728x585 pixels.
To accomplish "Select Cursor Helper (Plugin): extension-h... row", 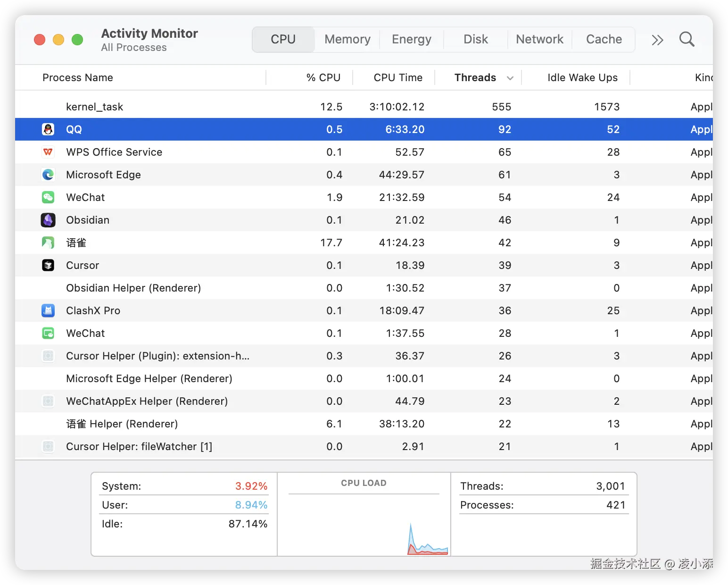I will click(364, 356).
